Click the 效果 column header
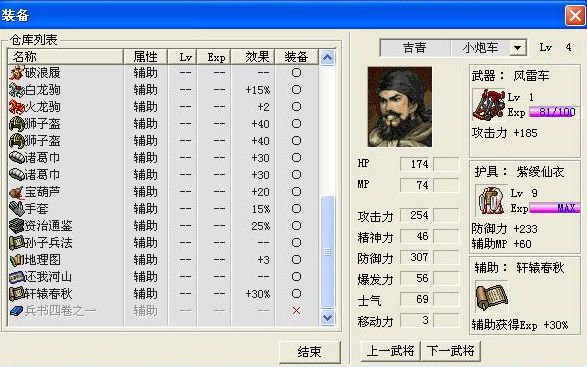This screenshot has height=367, width=587. (253, 57)
